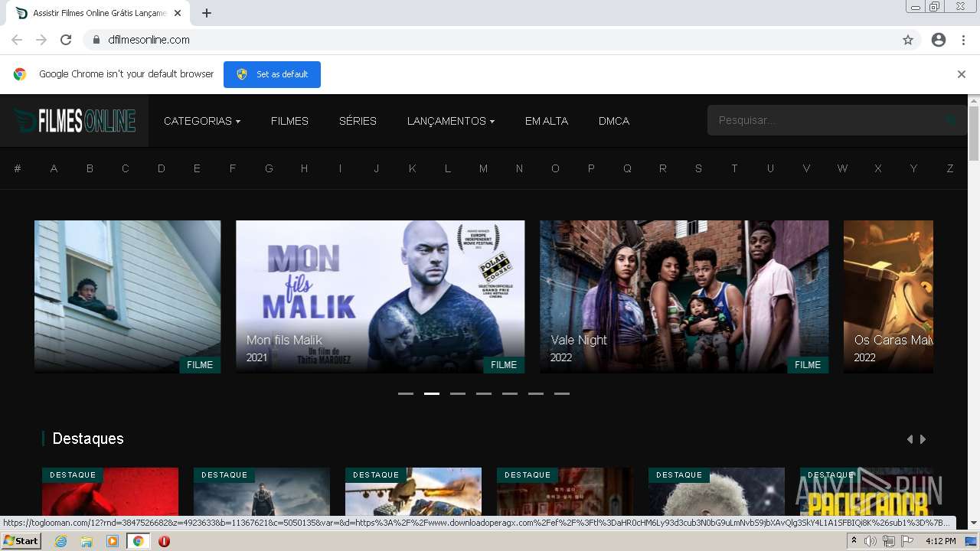The width and height of the screenshot is (980, 551).
Task: Open the DMCA menu item
Action: pyautogui.click(x=614, y=121)
